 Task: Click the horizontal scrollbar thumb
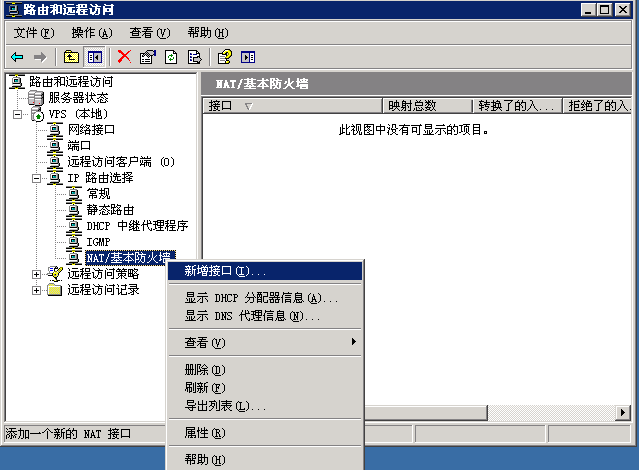point(425,413)
